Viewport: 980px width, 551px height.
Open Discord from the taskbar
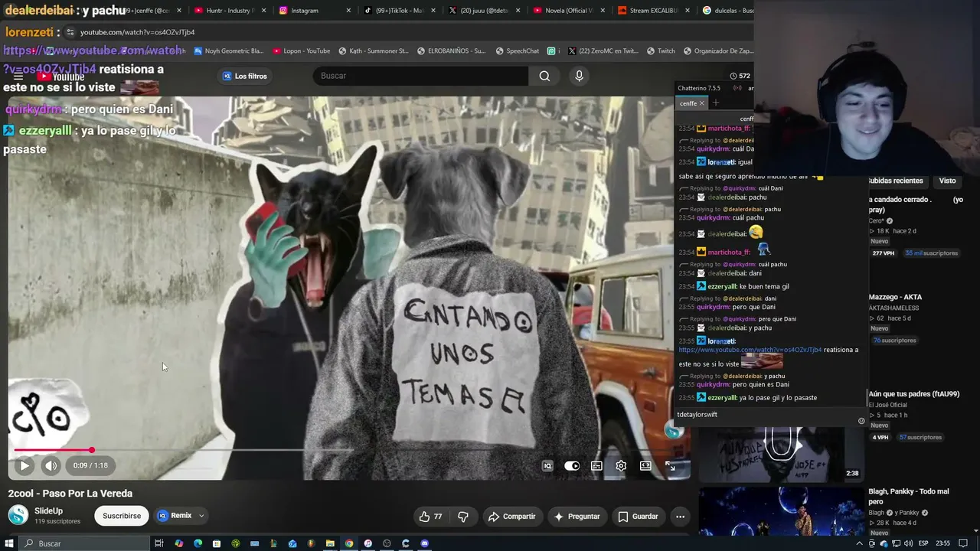click(x=425, y=543)
